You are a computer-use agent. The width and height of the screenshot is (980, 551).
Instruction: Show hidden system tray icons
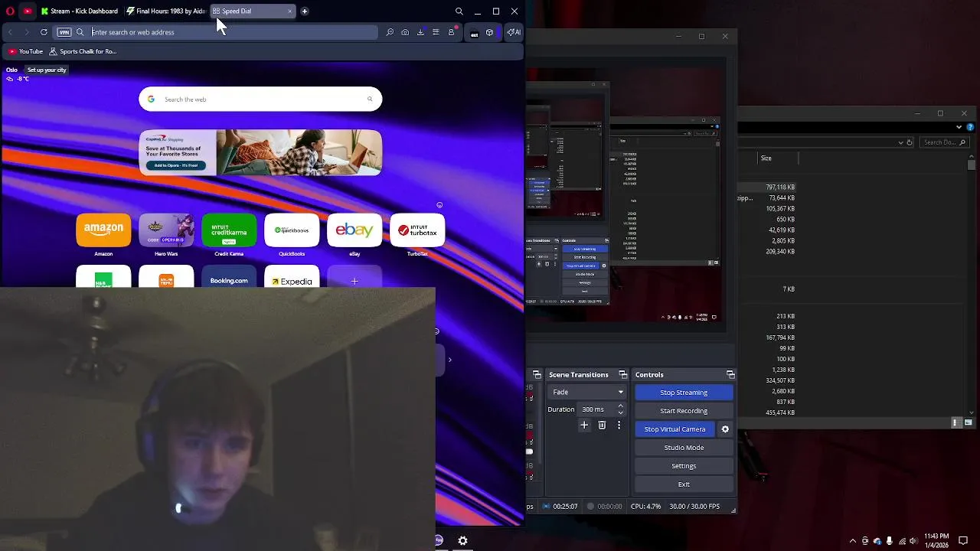[852, 541]
